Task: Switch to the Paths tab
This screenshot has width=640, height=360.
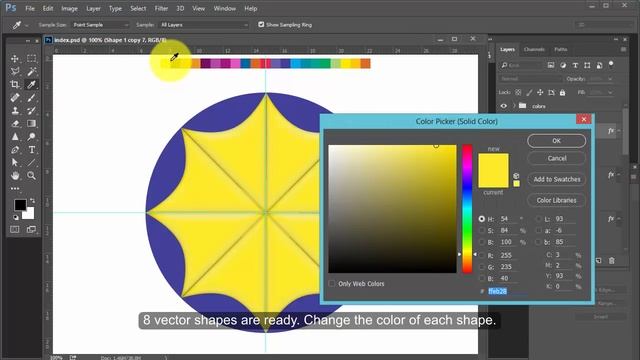Action: coord(560,49)
